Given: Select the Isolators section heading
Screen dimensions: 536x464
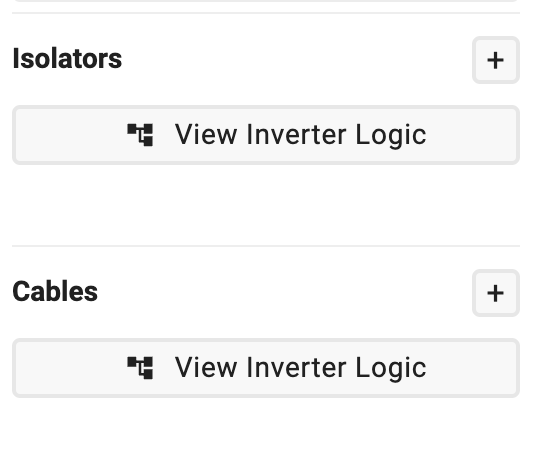Looking at the screenshot, I should pos(67,59).
